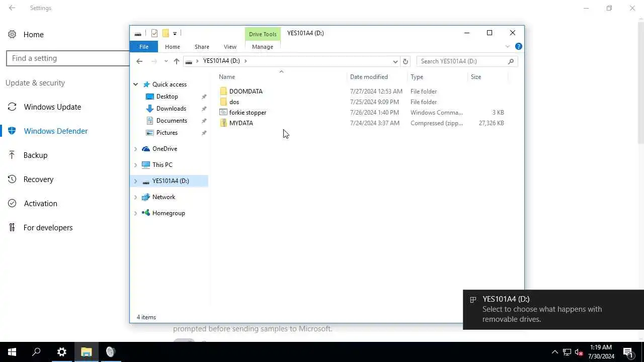This screenshot has width=644, height=362.
Task: Switch to File Explorer on taskbar
Action: click(86, 352)
